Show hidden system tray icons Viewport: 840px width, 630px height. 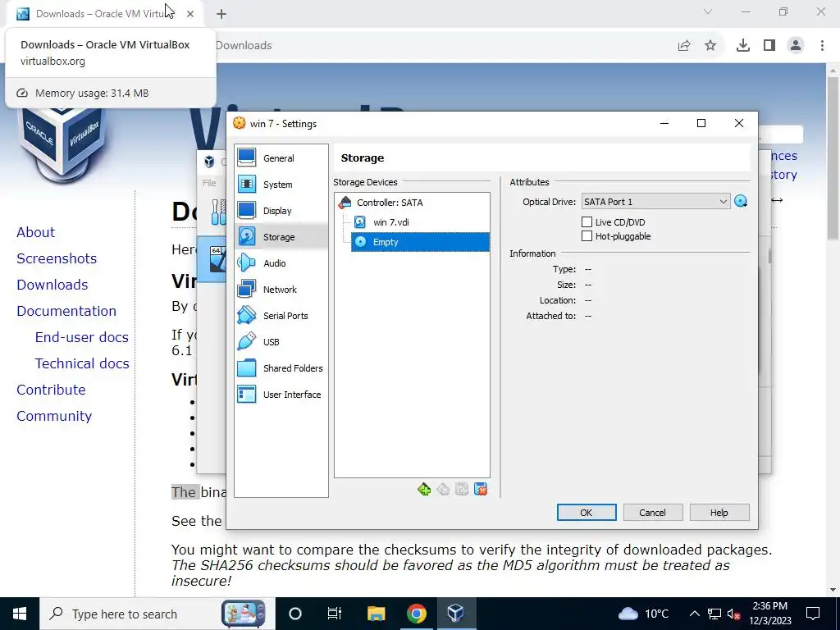694,614
